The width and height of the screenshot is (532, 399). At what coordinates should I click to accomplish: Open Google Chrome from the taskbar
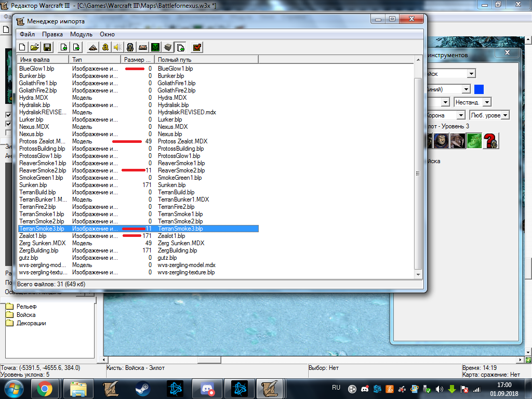click(x=45, y=389)
